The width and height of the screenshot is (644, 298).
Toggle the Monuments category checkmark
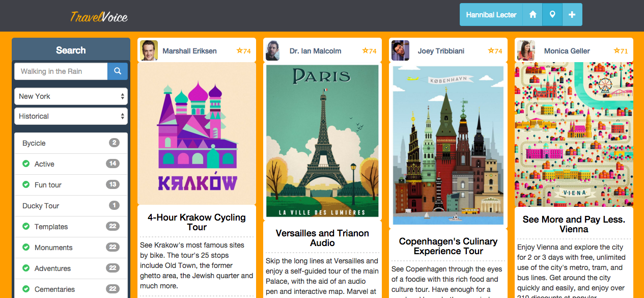(26, 248)
